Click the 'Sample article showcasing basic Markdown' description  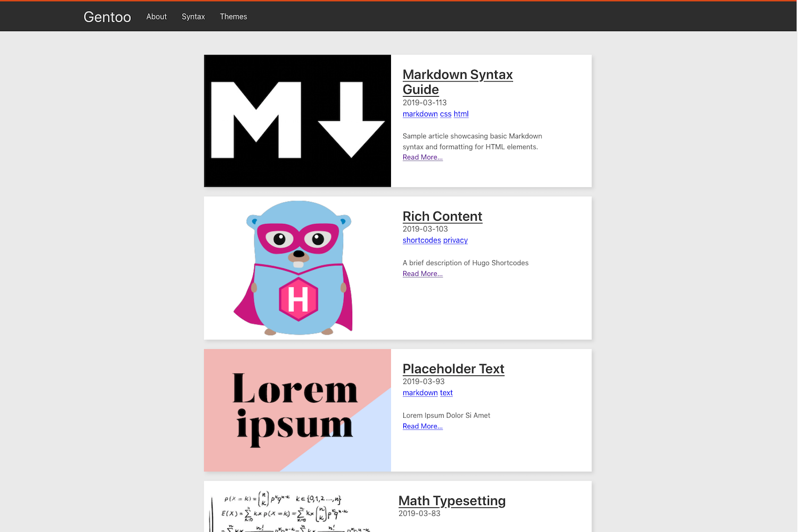click(472, 142)
